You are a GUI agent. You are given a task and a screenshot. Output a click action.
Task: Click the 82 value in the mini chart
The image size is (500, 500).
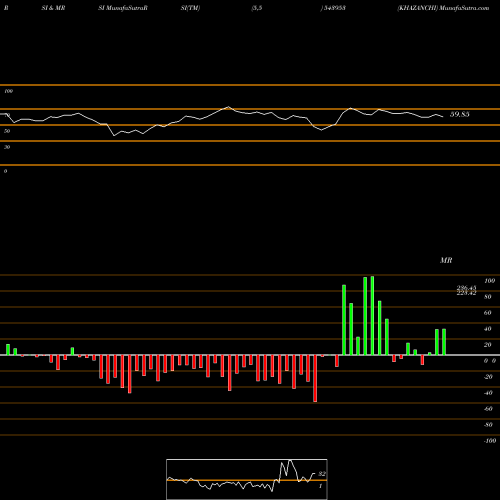tap(322, 474)
